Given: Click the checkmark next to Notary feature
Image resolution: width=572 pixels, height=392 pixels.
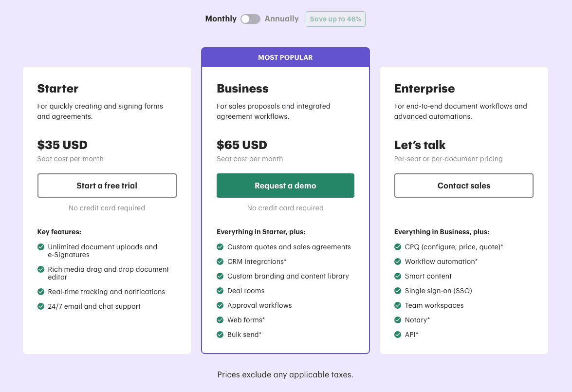Looking at the screenshot, I should point(398,320).
